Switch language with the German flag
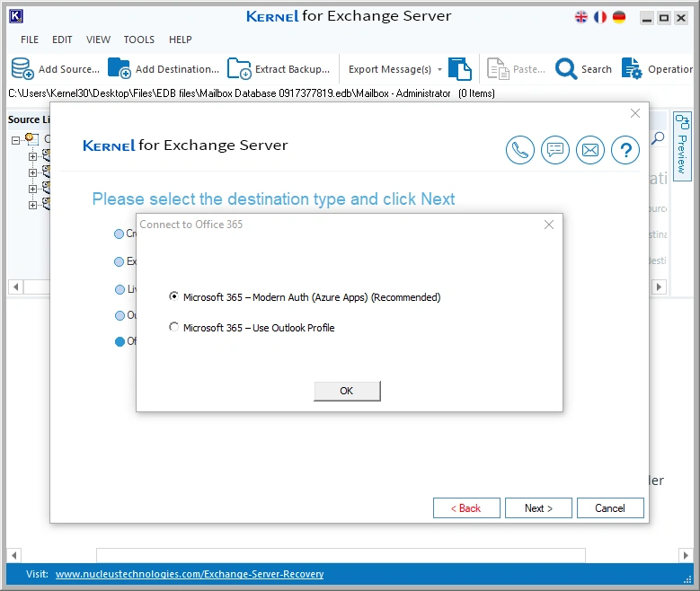This screenshot has height=591, width=700. [x=619, y=17]
